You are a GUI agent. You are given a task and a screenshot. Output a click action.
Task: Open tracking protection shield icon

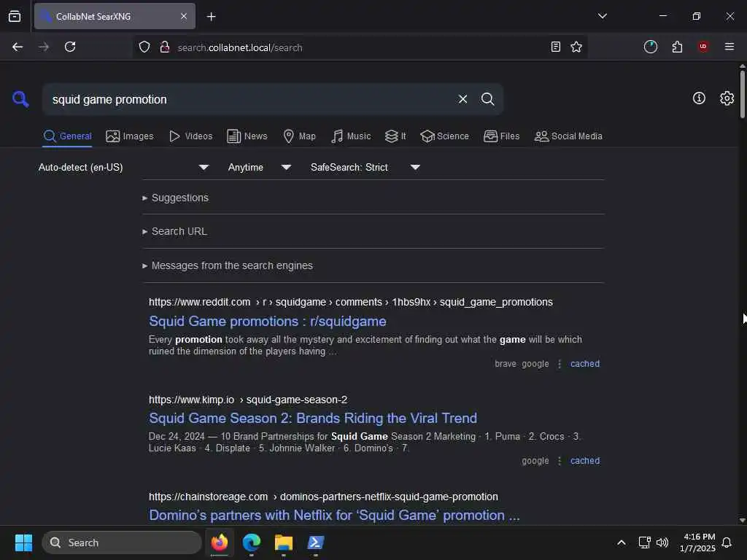[x=144, y=47]
